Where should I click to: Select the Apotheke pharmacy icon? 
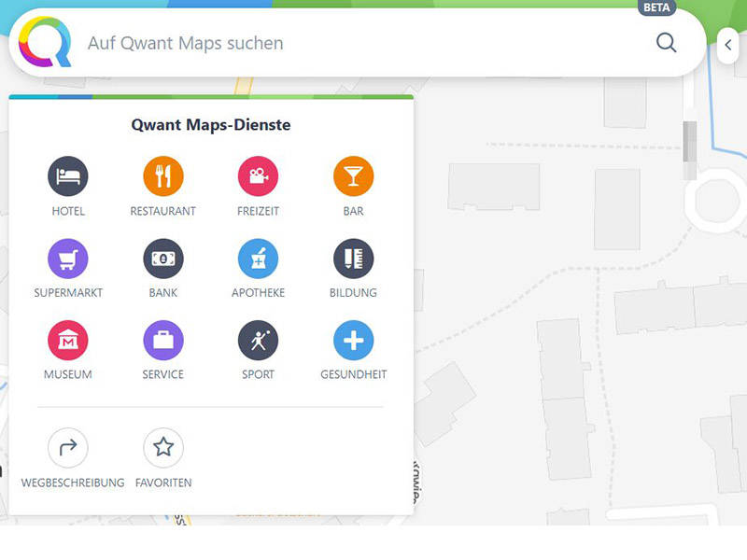click(x=258, y=258)
